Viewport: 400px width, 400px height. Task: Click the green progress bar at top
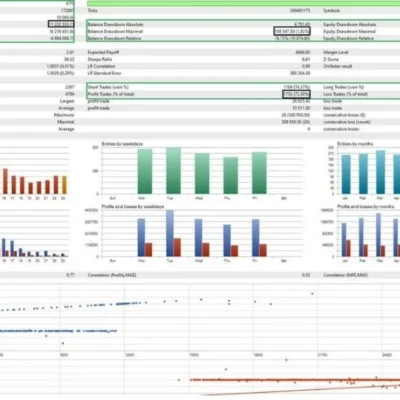(x=244, y=4)
